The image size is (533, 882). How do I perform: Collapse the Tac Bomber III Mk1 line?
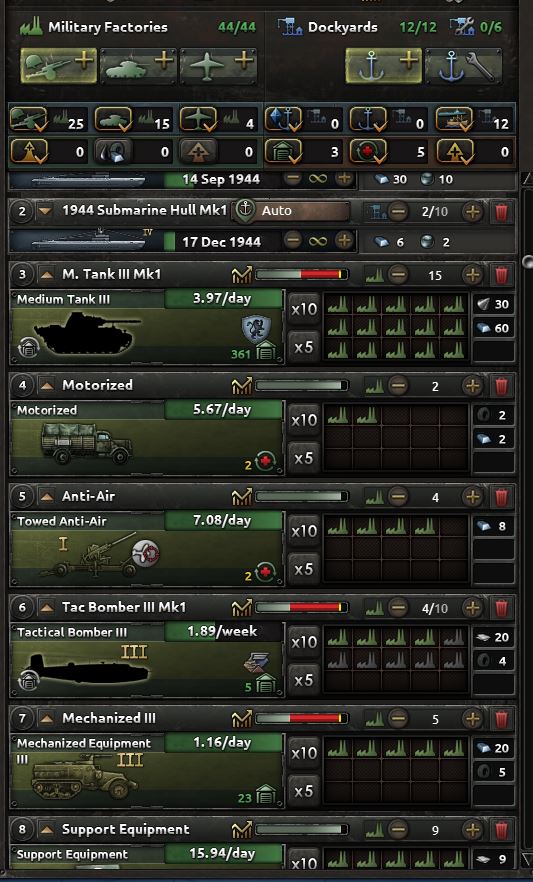46,608
